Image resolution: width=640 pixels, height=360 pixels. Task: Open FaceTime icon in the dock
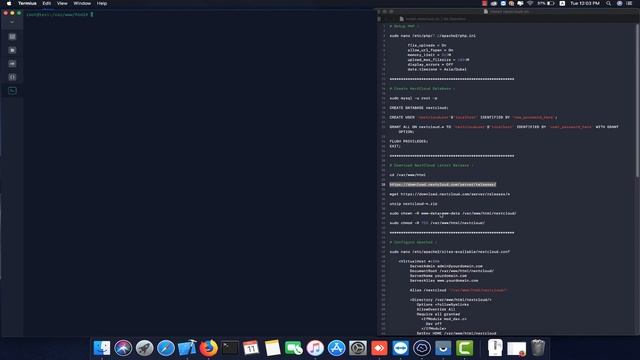click(294, 348)
